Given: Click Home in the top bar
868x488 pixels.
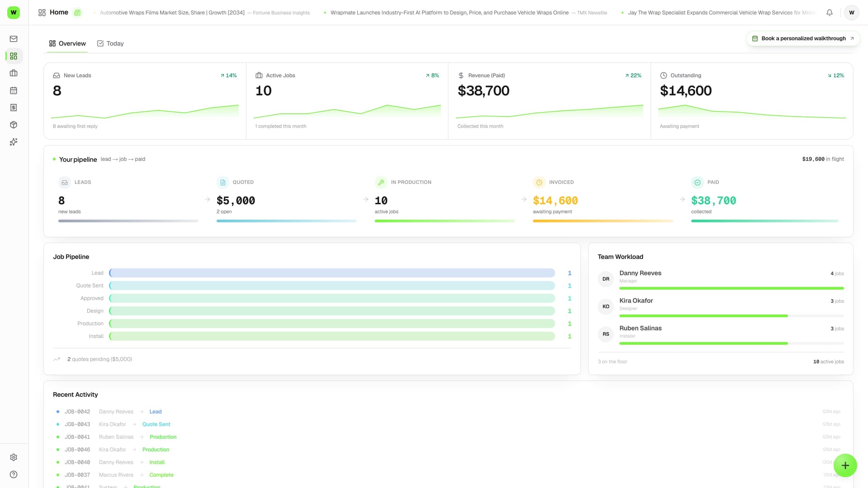Looking at the screenshot, I should 59,12.
